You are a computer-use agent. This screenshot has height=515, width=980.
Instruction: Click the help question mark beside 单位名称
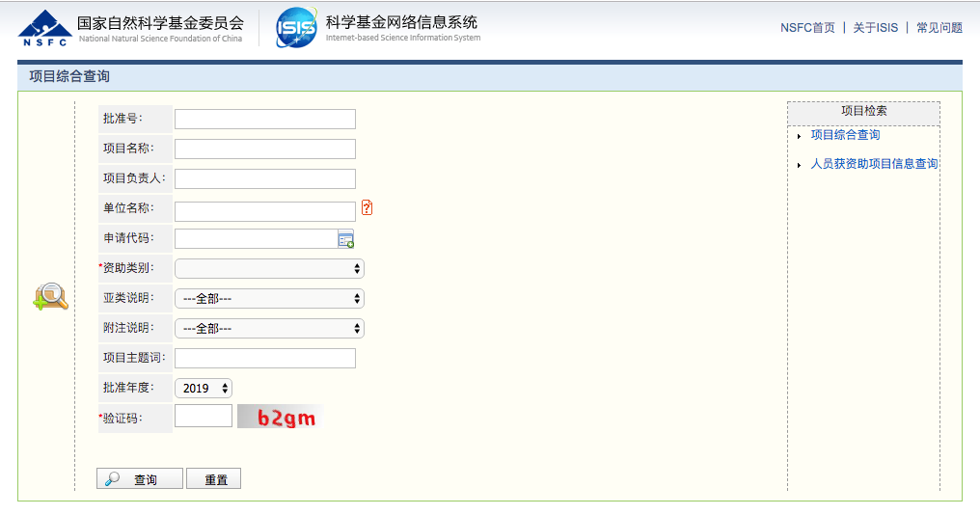click(367, 207)
